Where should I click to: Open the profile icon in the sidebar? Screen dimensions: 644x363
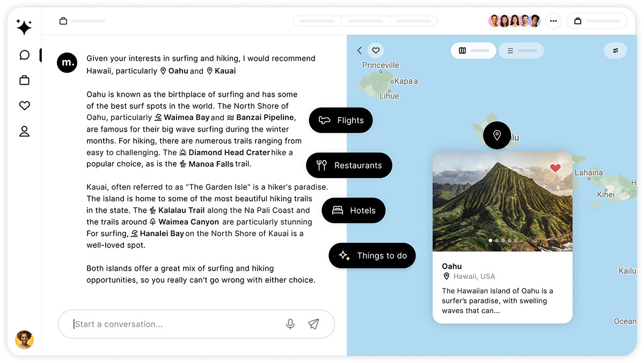(x=24, y=131)
